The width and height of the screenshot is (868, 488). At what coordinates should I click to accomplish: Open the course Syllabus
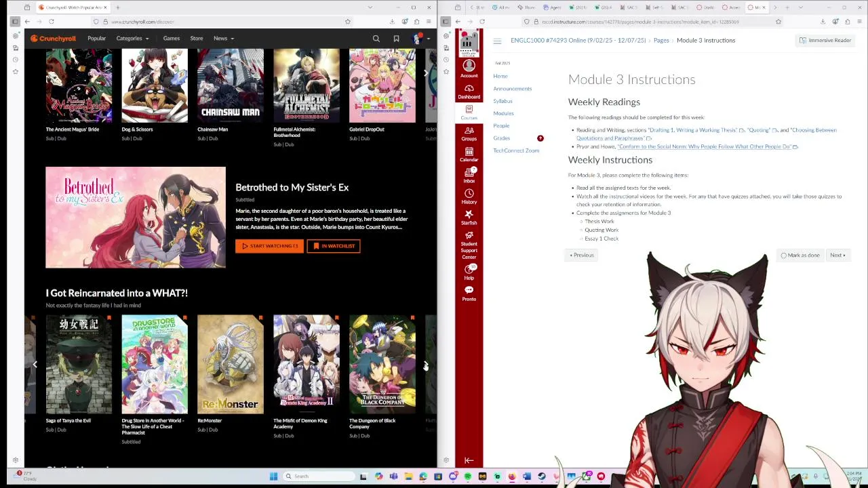(x=502, y=101)
